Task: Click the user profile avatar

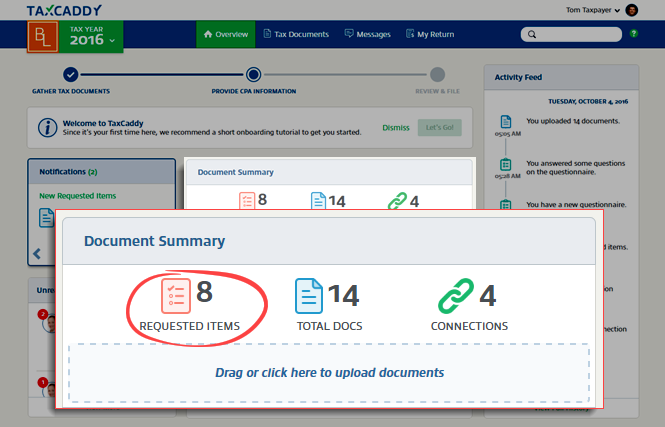Action: click(631, 10)
